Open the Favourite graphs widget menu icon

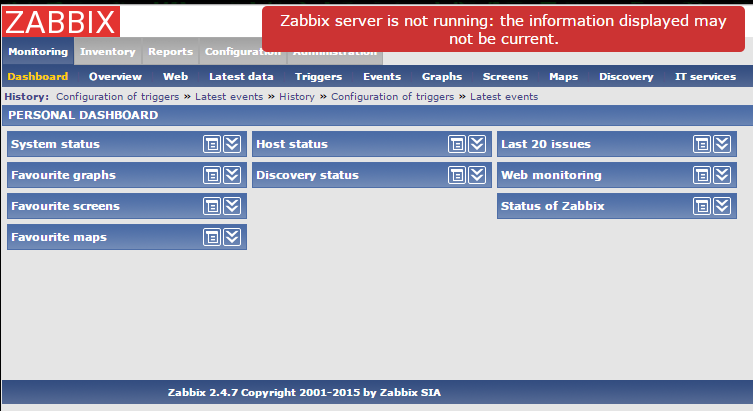click(x=212, y=175)
